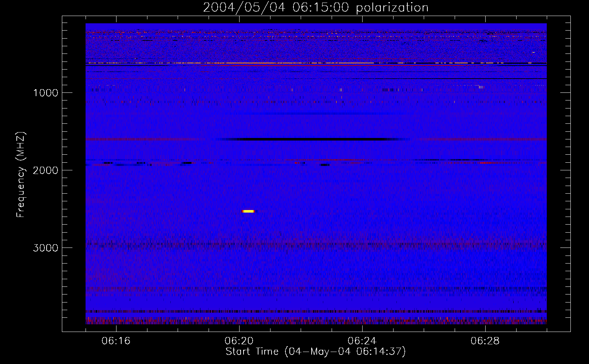The height and width of the screenshot is (364, 589).
Task: Click the 'Frequency (MHZ)' axis label
Action: [x=21, y=175]
